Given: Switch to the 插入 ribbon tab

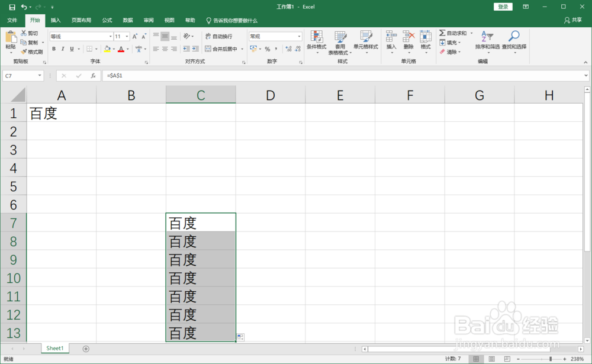Looking at the screenshot, I should tap(55, 20).
